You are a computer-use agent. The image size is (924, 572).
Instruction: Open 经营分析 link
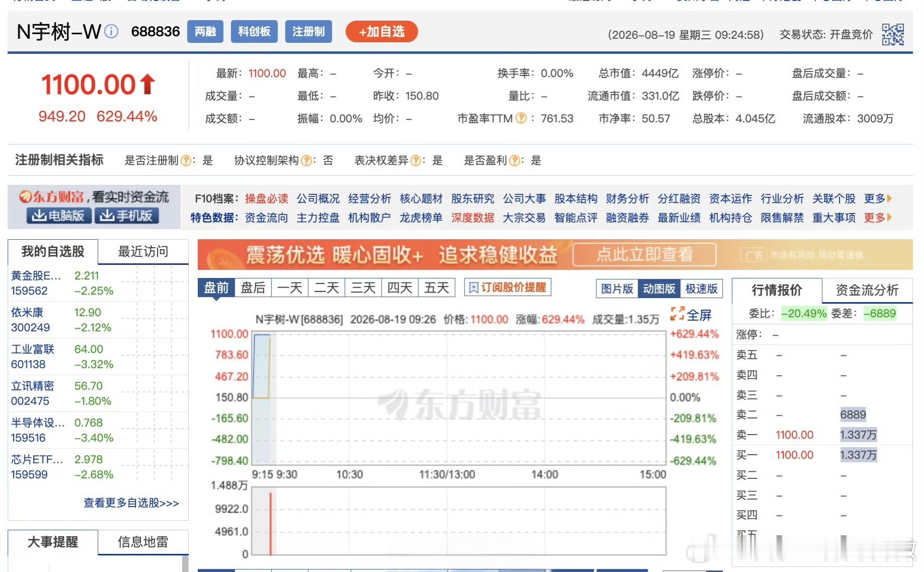(x=370, y=198)
